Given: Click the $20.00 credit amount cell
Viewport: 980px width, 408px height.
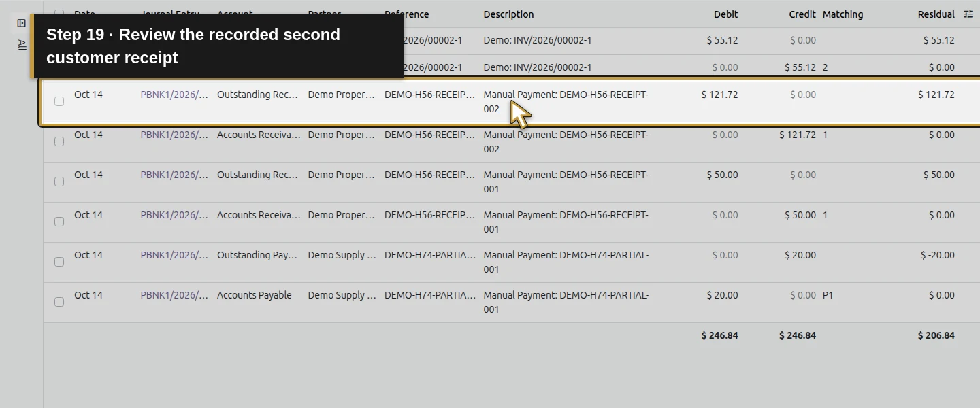Looking at the screenshot, I should click(x=800, y=255).
